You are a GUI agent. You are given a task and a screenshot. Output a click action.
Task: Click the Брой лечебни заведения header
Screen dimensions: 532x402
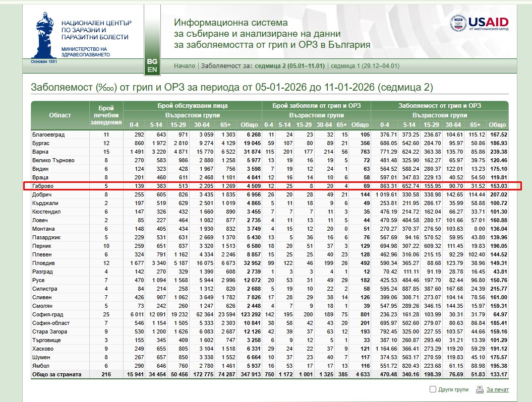point(106,115)
